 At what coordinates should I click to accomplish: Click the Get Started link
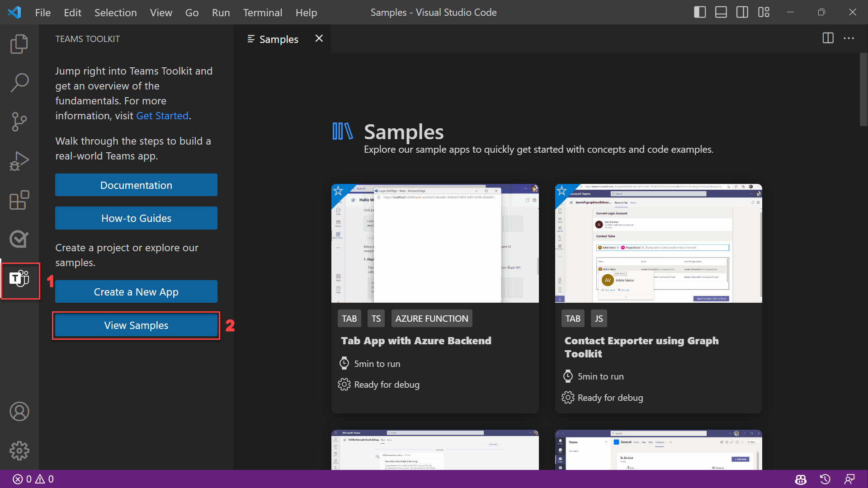tap(162, 116)
